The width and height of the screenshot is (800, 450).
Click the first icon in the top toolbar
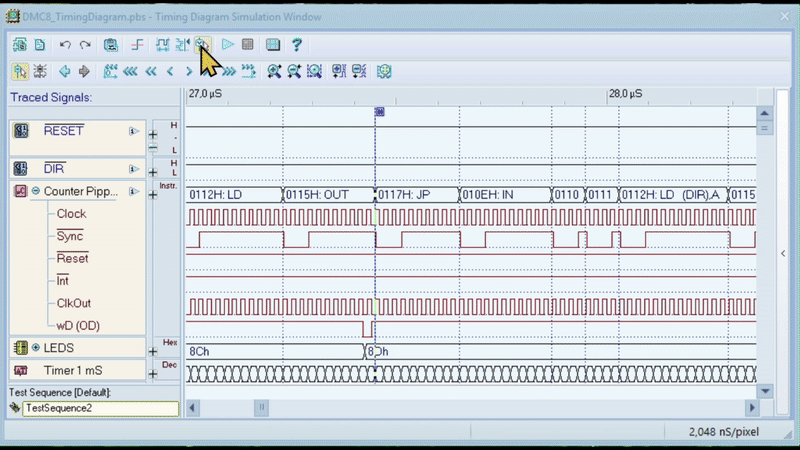pyautogui.click(x=20, y=45)
